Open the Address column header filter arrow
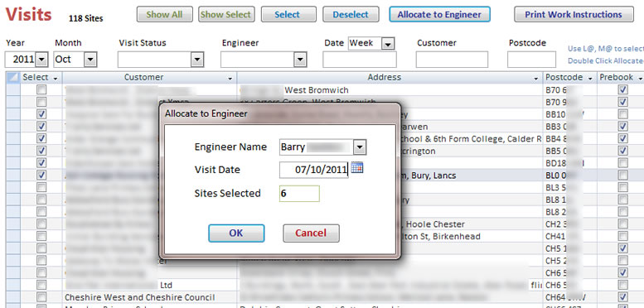644x308 pixels. [536, 78]
